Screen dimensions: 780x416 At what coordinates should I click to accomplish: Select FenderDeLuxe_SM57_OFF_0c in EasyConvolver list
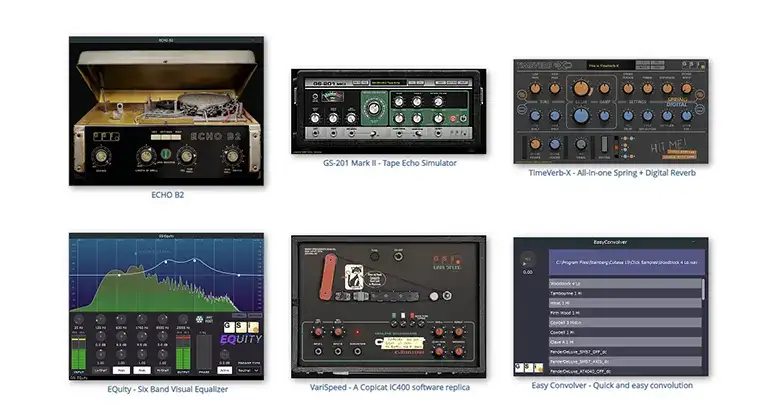625,351
